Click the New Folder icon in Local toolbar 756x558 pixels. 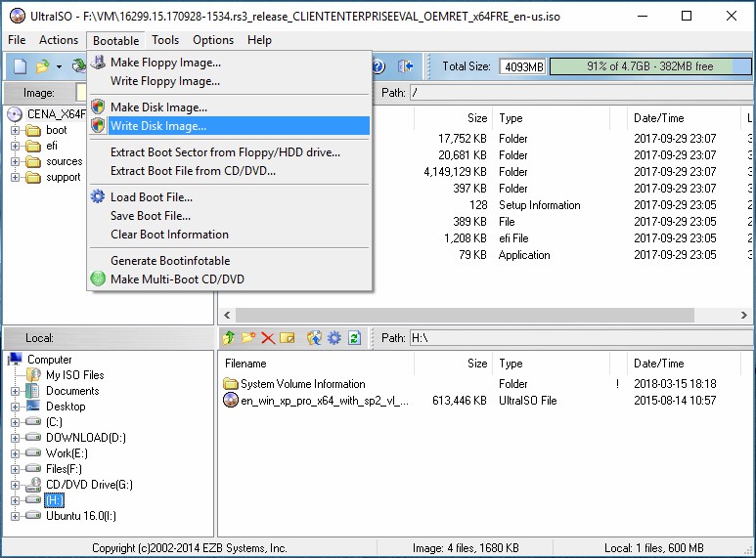tap(248, 338)
